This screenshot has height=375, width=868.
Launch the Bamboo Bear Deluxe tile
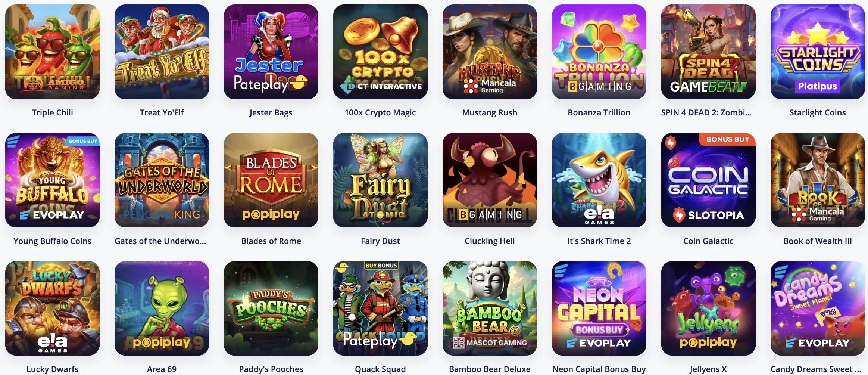[490, 308]
